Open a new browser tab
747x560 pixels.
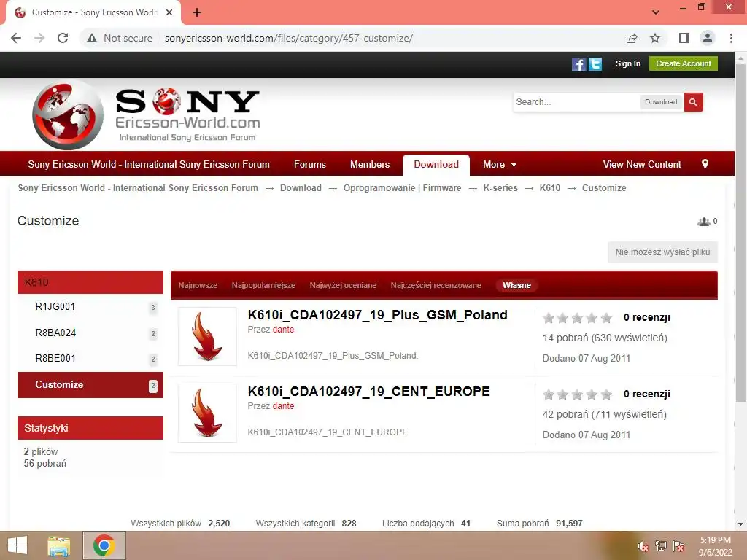[197, 12]
